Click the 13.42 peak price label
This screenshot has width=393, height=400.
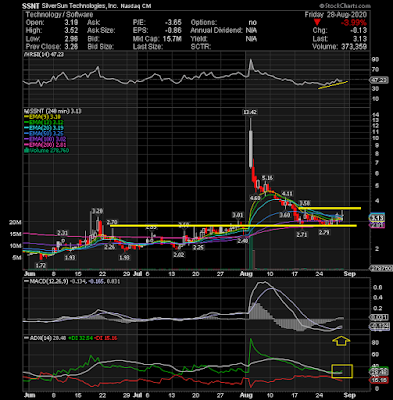pyautogui.click(x=250, y=112)
